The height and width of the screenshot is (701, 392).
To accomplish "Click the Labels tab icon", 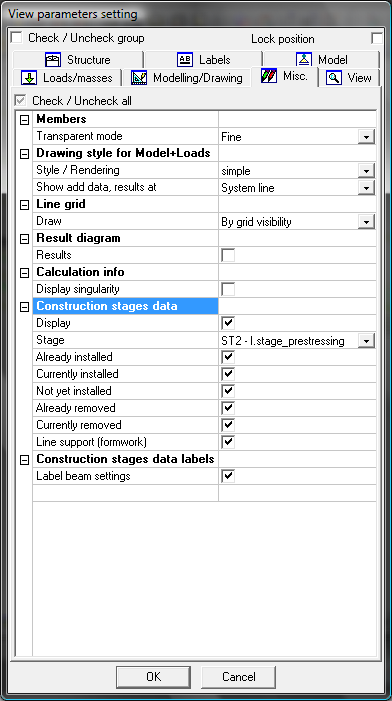I will (185, 59).
